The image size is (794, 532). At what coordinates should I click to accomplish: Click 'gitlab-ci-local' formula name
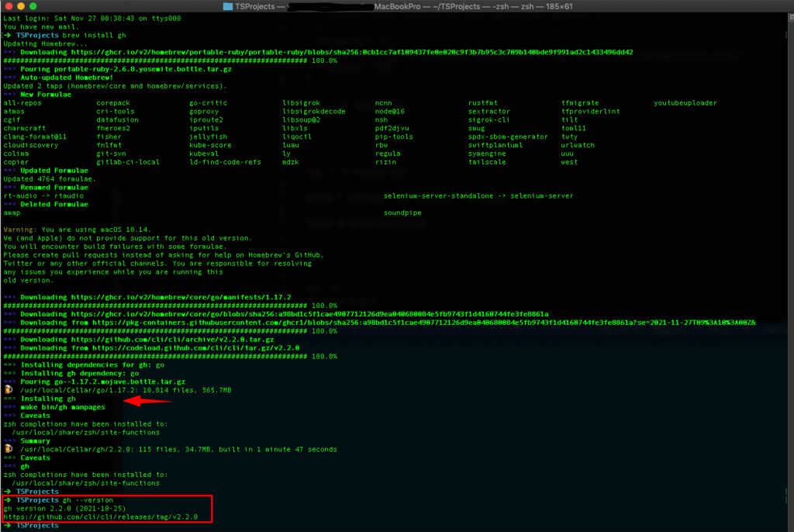click(128, 162)
